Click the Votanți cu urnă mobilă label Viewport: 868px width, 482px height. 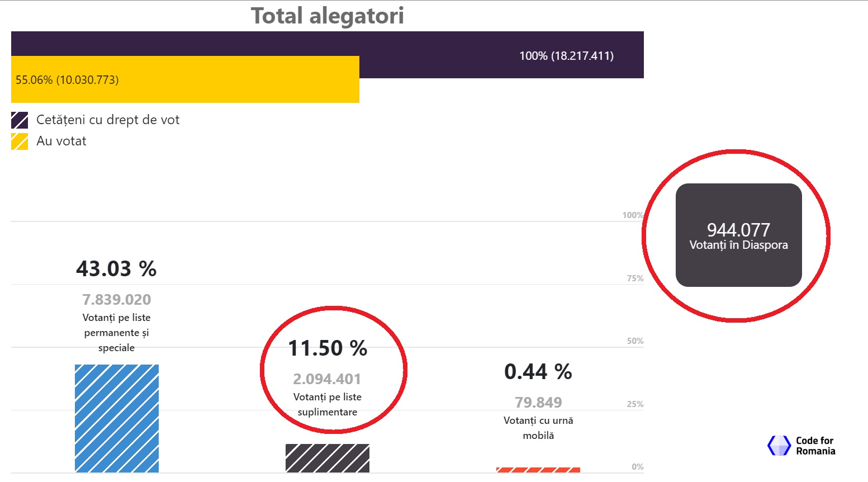(x=538, y=428)
